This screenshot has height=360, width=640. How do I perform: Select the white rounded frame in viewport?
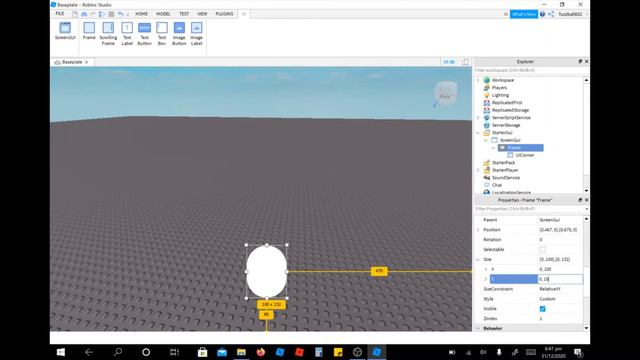tap(267, 271)
